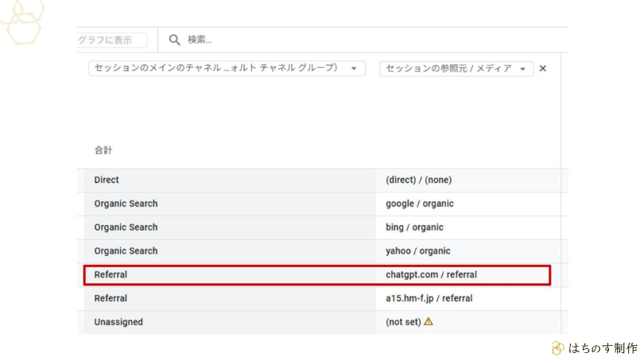Click Organic Search in the bing row
The image size is (644, 361).
[126, 227]
